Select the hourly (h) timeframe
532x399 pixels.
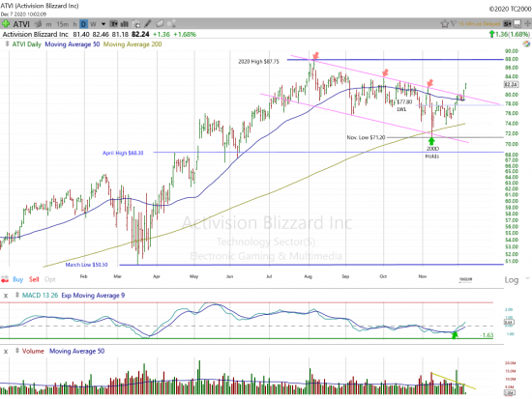click(74, 24)
